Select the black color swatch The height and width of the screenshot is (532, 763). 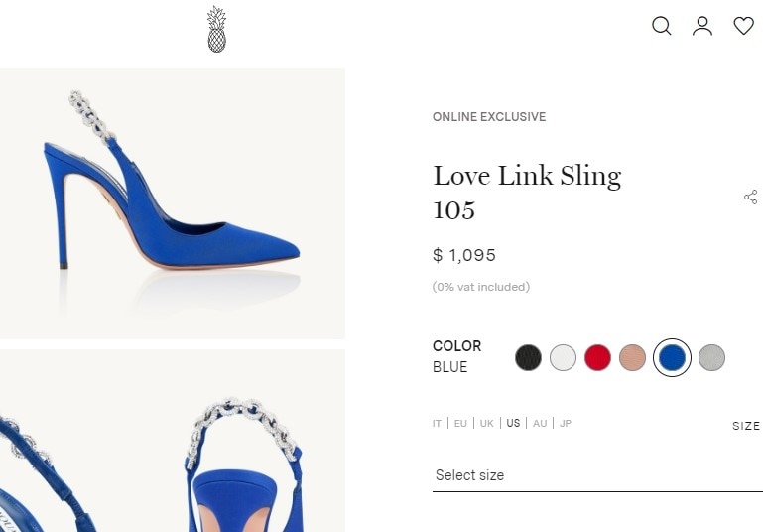click(529, 357)
